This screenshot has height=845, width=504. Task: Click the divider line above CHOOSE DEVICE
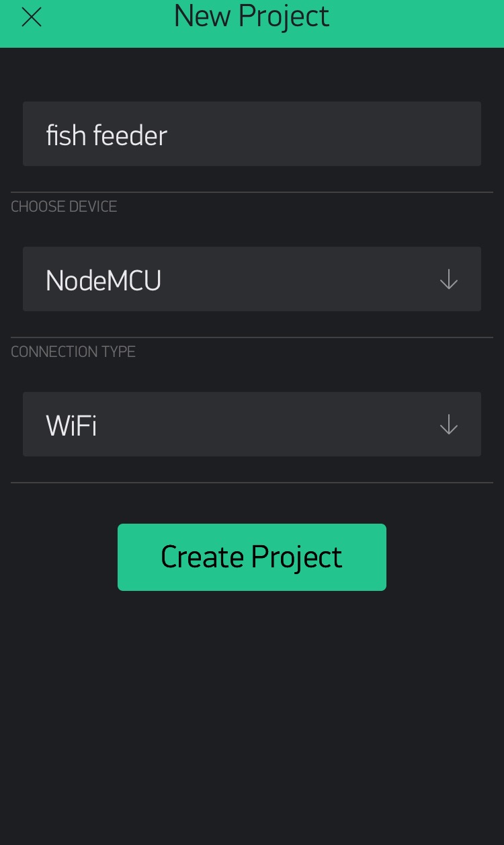tap(252, 192)
